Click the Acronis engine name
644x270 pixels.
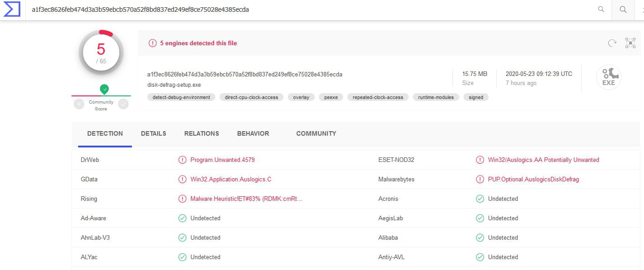coord(388,199)
